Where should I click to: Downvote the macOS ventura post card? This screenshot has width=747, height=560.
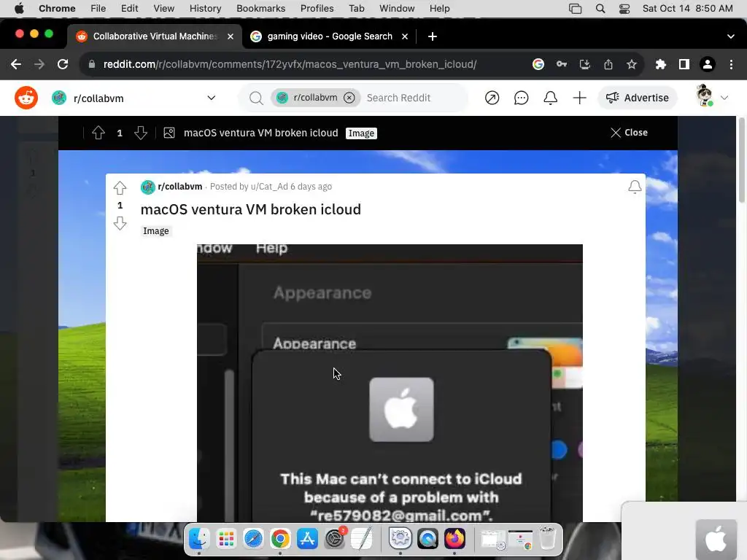120,223
